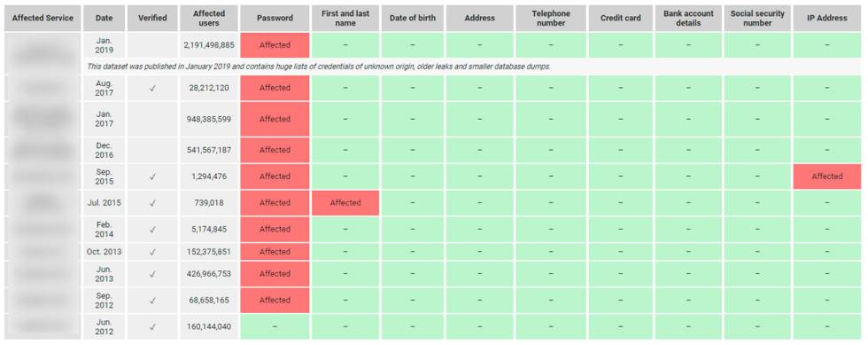The image size is (868, 345).
Task: Click the verified checkmark for Jun. 2012
Action: (x=152, y=326)
